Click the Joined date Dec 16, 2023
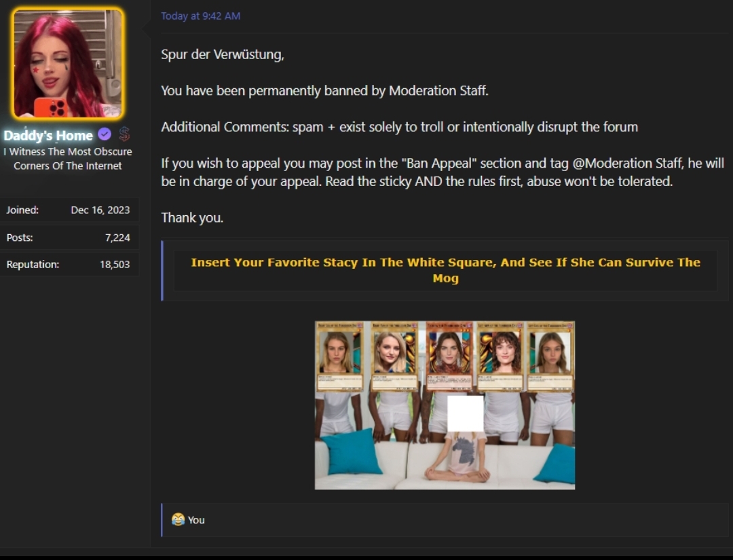 pyautogui.click(x=100, y=210)
